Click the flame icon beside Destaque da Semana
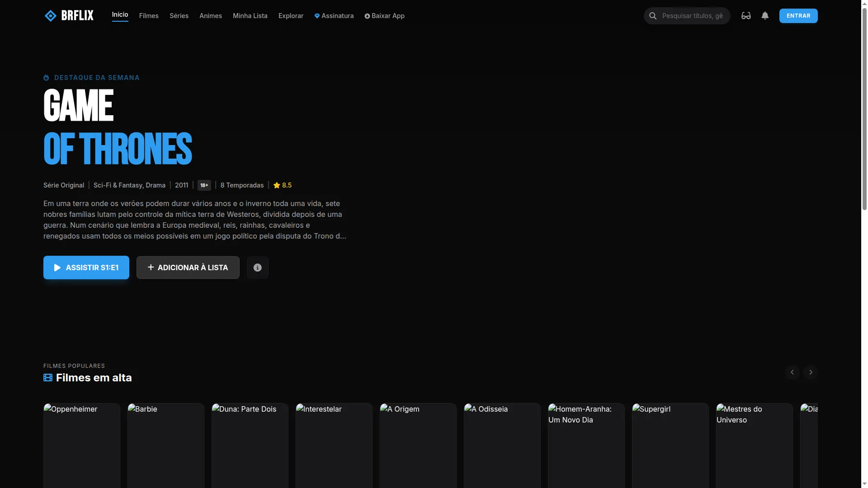Screen dimensions: 868x488 [46, 78]
